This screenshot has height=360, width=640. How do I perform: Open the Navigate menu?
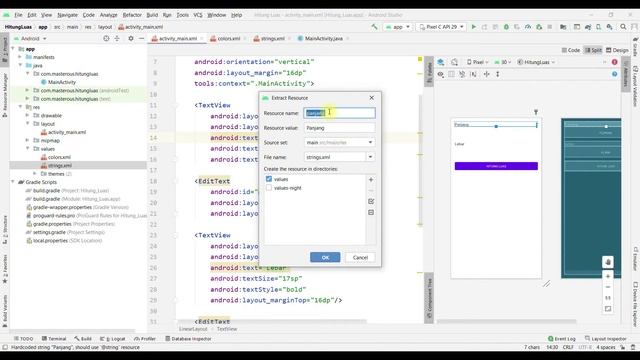67,15
